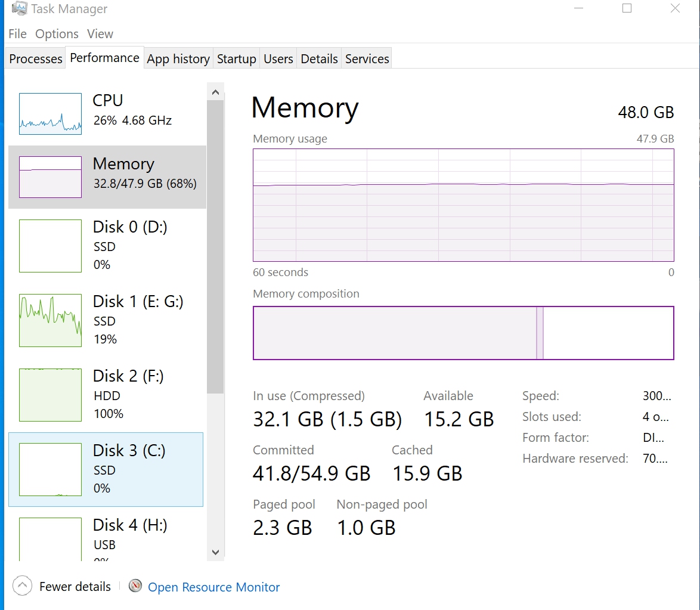Switch to the Performance tab
The width and height of the screenshot is (700, 610).
[x=104, y=58]
